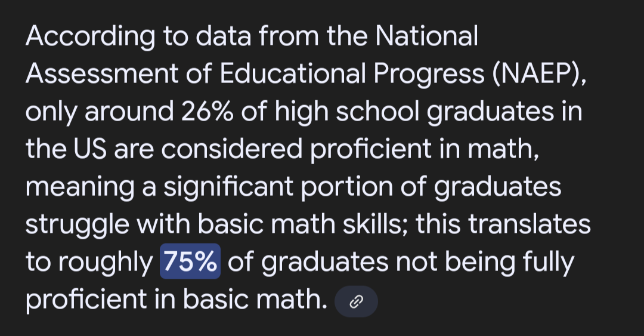The image size is (644, 336).
Task: Click the word "US" in fourth line
Action: point(91,149)
